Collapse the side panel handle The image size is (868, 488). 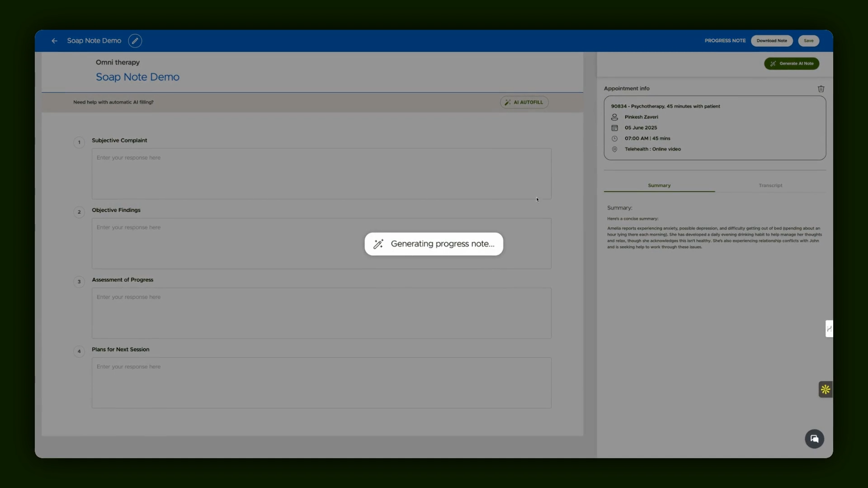(829, 328)
